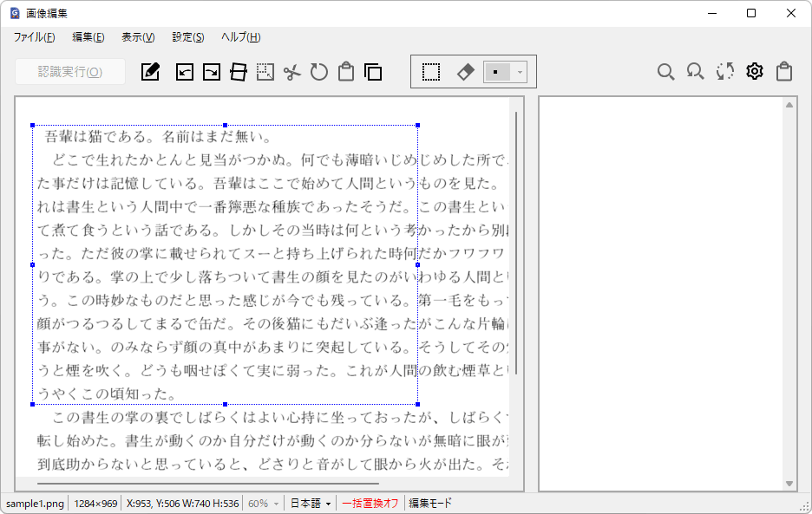The image size is (812, 514).
Task: Click the rotate-left arrow icon
Action: point(185,72)
